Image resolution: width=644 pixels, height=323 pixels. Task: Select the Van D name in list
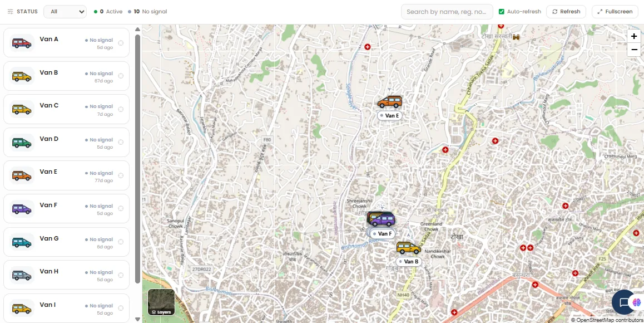(x=49, y=139)
